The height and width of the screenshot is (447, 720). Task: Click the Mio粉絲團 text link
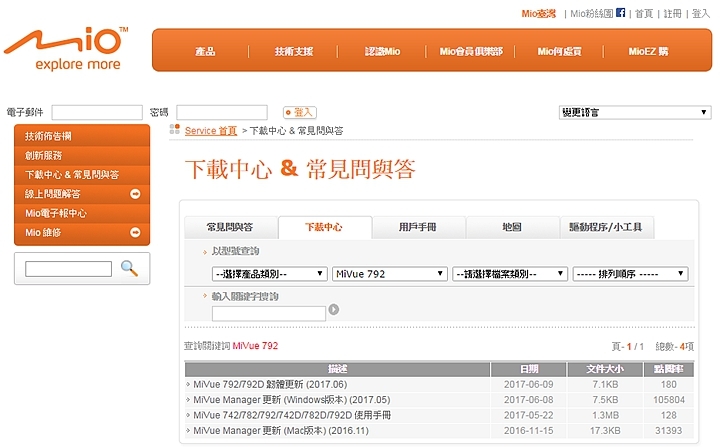click(x=591, y=13)
